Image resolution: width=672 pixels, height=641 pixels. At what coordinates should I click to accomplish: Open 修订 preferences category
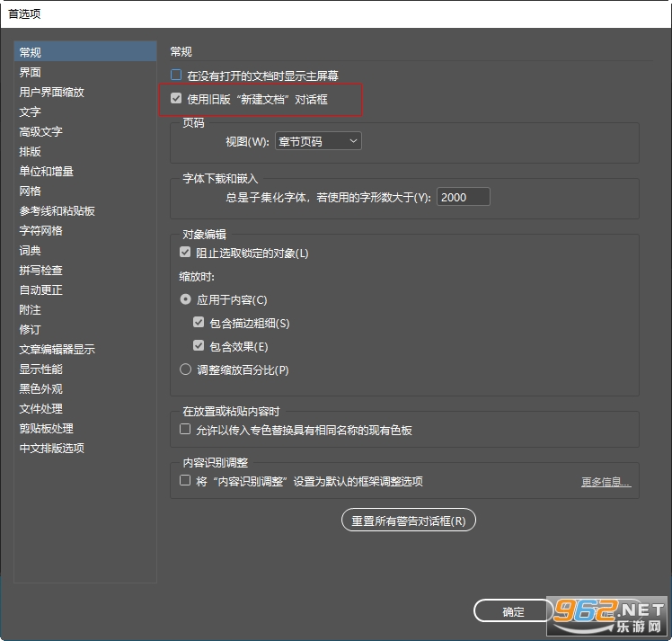click(x=85, y=329)
